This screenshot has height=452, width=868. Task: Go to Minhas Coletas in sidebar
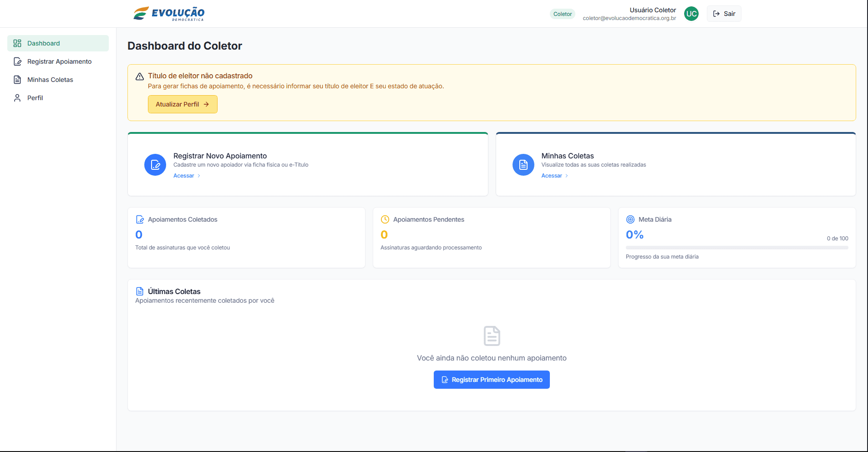[x=50, y=80]
